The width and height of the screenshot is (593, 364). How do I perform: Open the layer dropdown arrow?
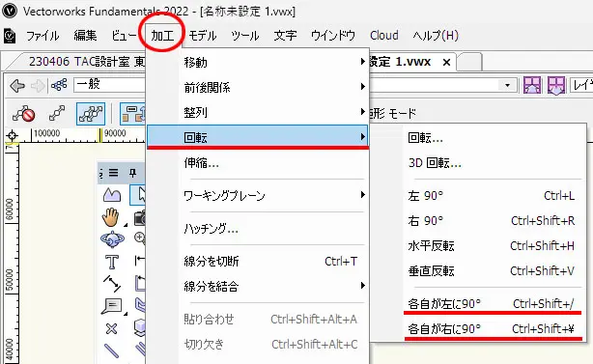click(x=508, y=85)
